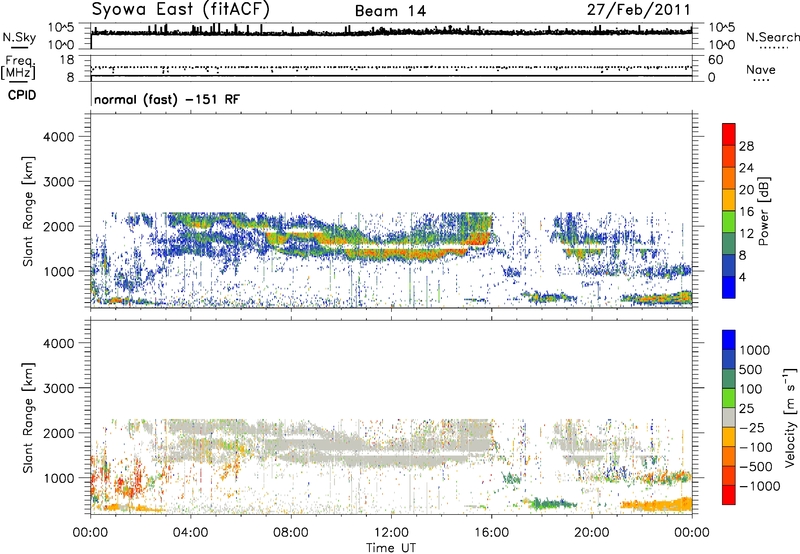This screenshot has height=554, width=800.
Task: Click the '04:00' time tick label
Action: click(x=190, y=533)
